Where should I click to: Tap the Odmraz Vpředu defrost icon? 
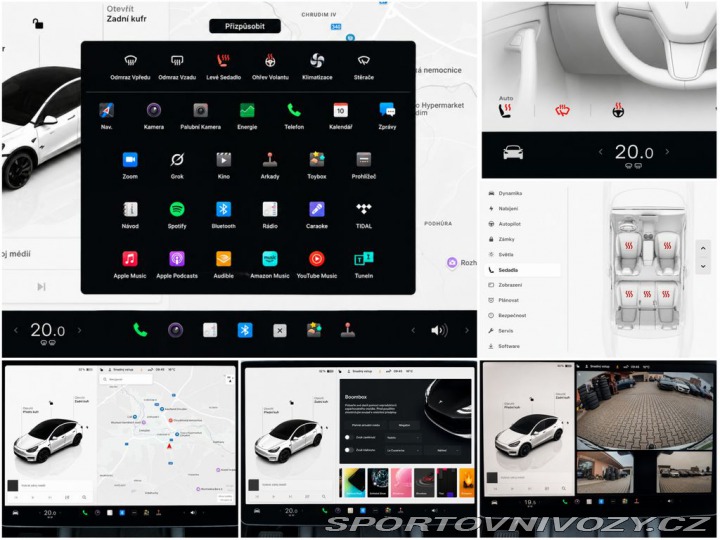pyautogui.click(x=130, y=61)
